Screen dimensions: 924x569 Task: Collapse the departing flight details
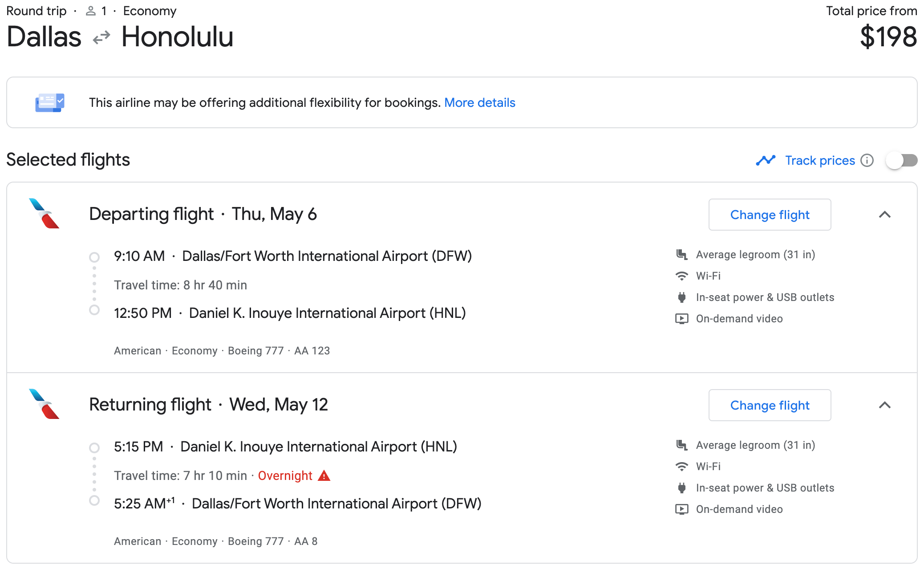tap(885, 215)
